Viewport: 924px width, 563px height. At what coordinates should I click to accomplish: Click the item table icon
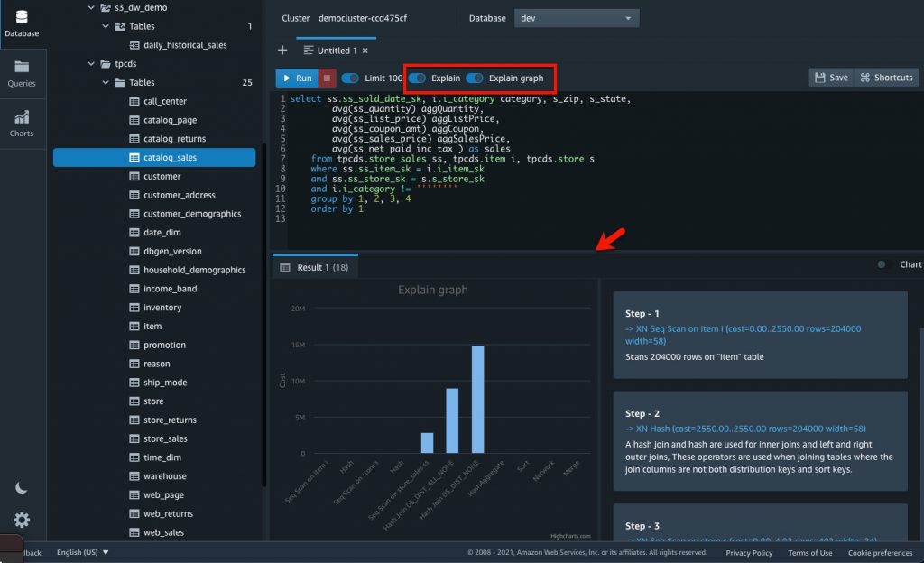(134, 327)
